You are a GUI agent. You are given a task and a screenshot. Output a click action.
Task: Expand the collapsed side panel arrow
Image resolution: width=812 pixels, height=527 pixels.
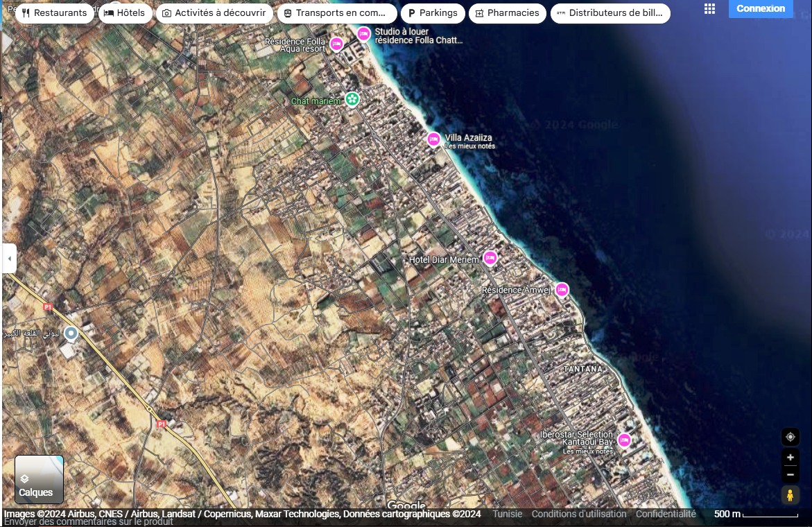click(9, 259)
